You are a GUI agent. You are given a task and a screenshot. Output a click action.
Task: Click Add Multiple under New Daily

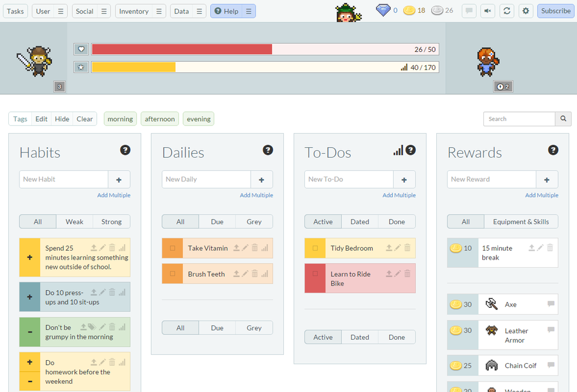coord(256,195)
